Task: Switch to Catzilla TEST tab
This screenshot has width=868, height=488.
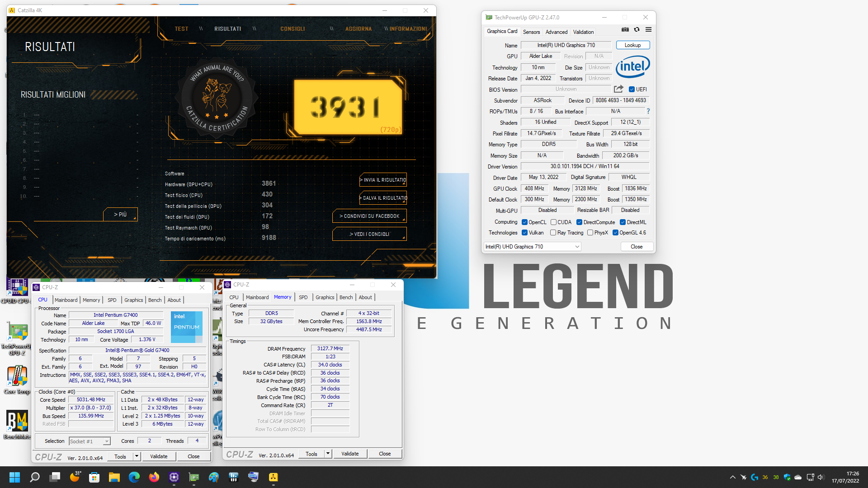Action: pos(181,29)
